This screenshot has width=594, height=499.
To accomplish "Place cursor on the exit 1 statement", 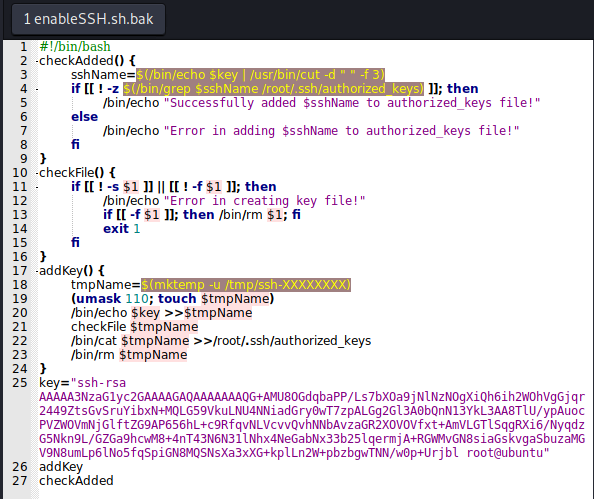I will click(122, 228).
